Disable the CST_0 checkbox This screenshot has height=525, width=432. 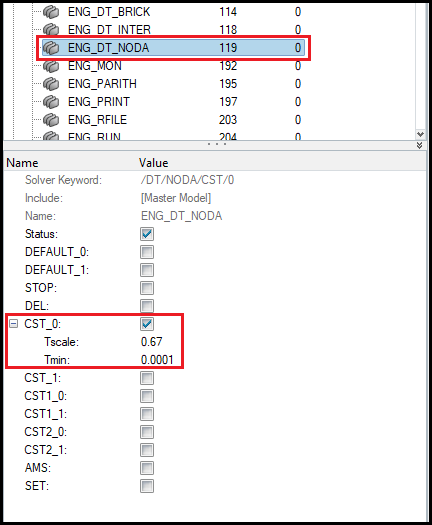pos(147,324)
